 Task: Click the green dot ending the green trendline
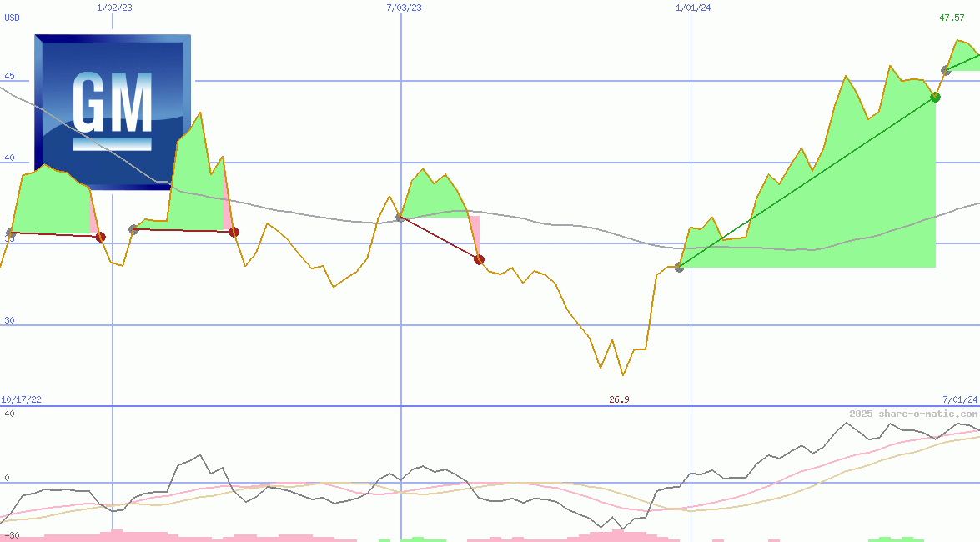tap(935, 97)
